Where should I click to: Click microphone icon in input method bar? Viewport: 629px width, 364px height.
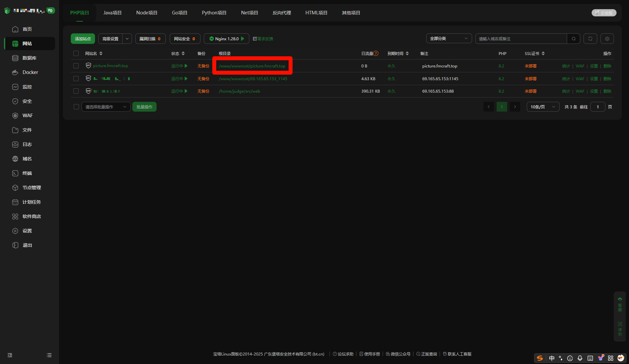(x=580, y=358)
